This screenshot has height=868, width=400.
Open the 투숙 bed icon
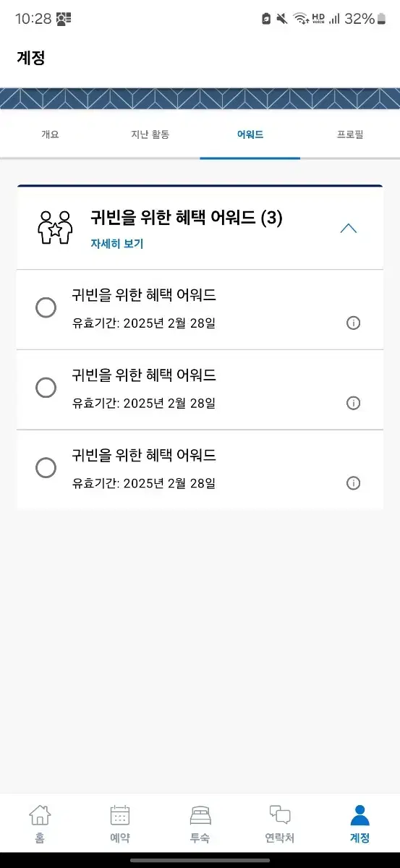click(200, 816)
